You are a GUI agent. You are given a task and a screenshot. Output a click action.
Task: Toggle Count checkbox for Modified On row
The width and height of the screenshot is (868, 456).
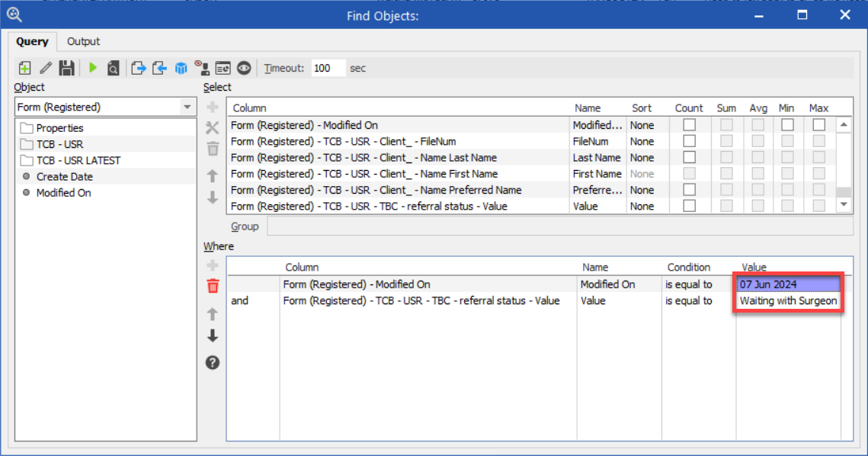(689, 125)
